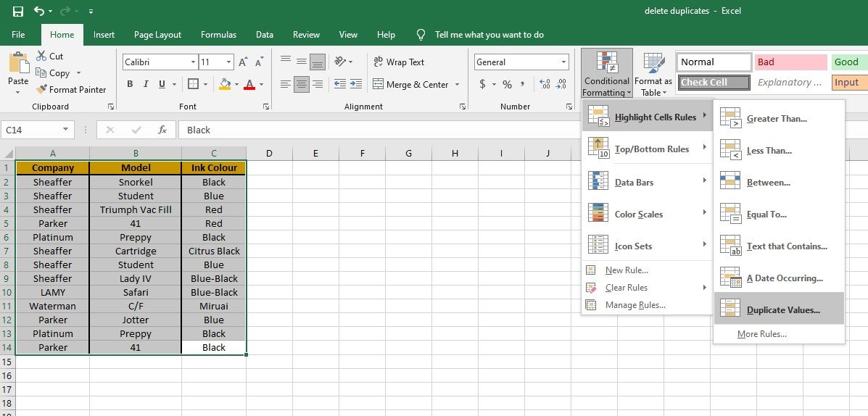Click the Insert Function fx icon
868x416 pixels.
(x=162, y=130)
